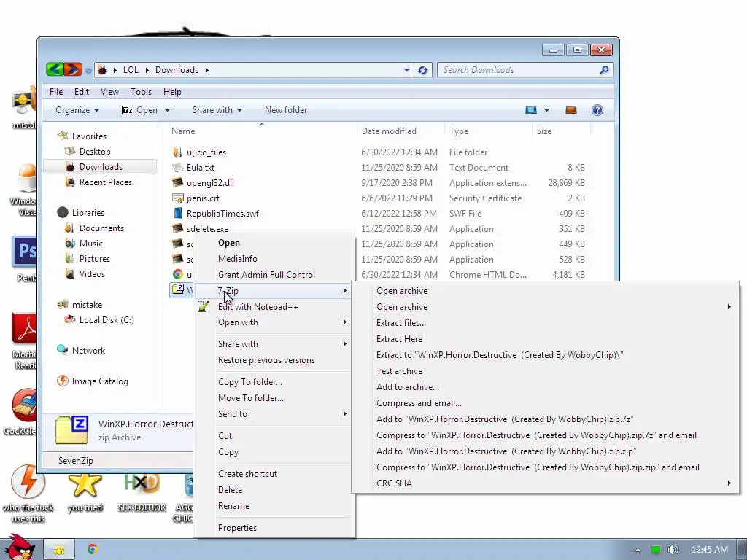This screenshot has height=560, width=747.
Task: Select Network in navigation pane
Action: [x=88, y=351]
